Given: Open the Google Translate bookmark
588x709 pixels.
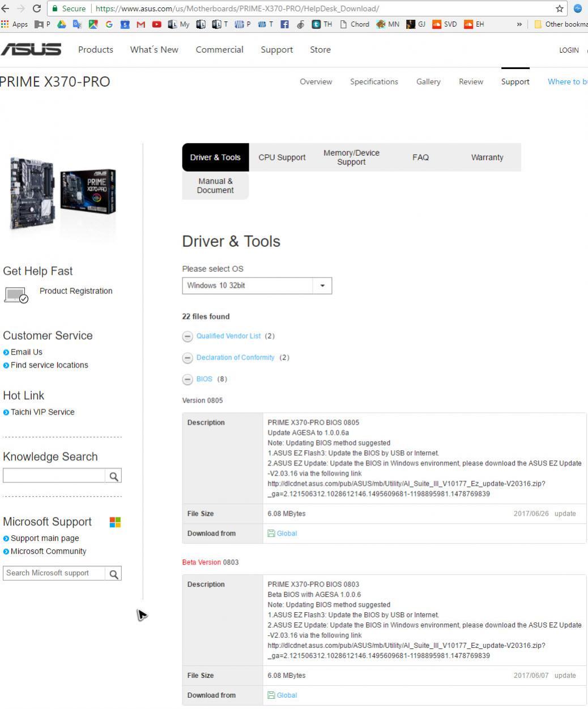Looking at the screenshot, I should pos(78,24).
